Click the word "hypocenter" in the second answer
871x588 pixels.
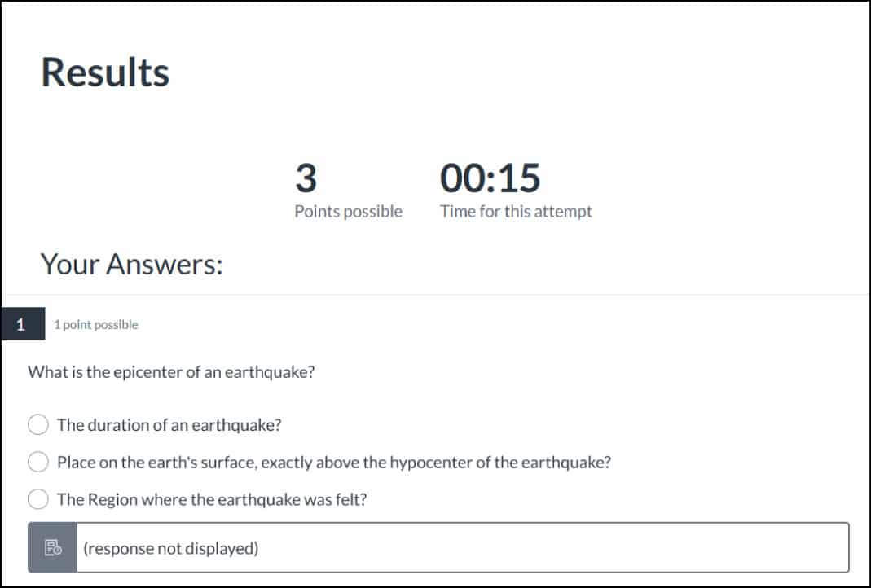tap(428, 462)
